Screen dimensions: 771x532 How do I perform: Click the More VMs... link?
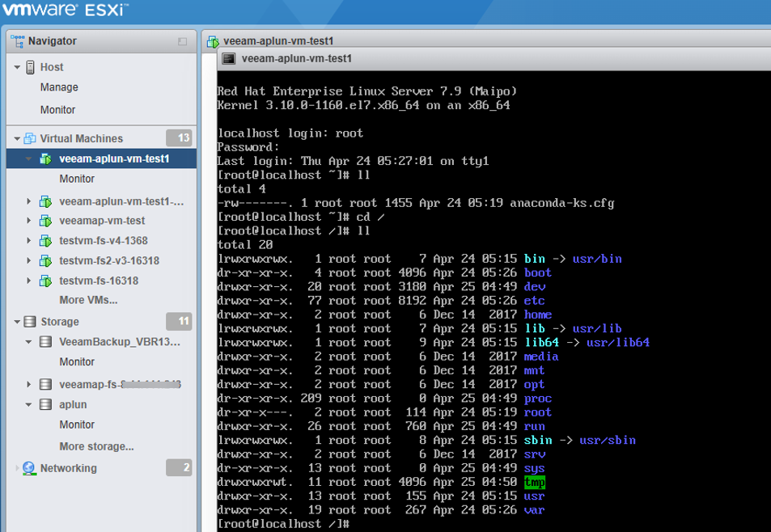point(88,300)
